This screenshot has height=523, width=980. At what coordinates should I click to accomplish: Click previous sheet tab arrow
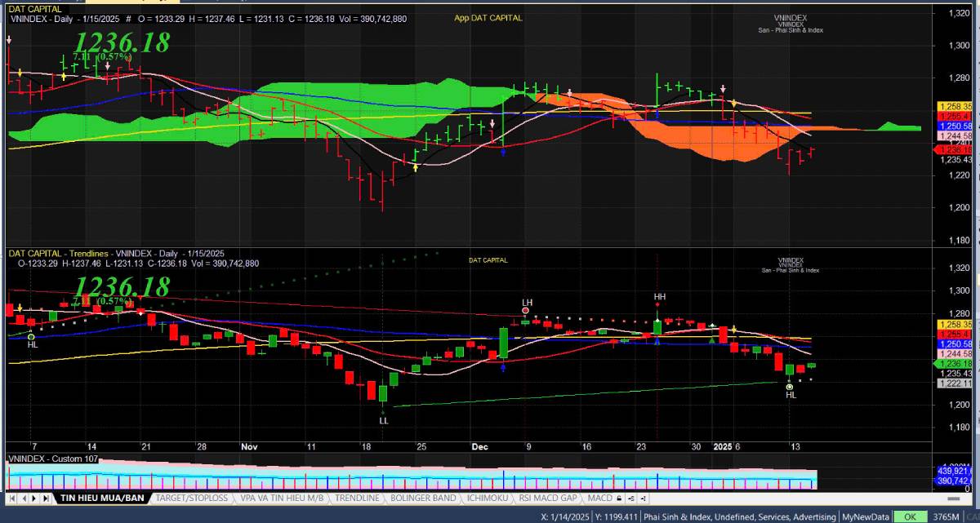point(24,497)
